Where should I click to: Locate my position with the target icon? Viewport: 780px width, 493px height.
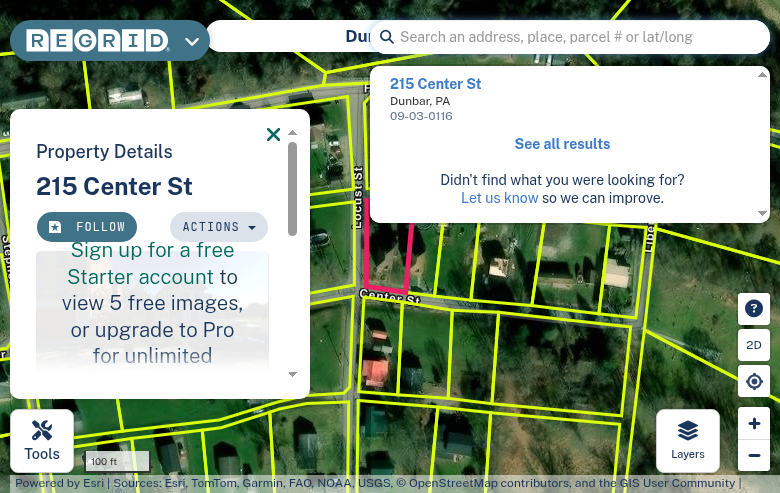tap(754, 381)
